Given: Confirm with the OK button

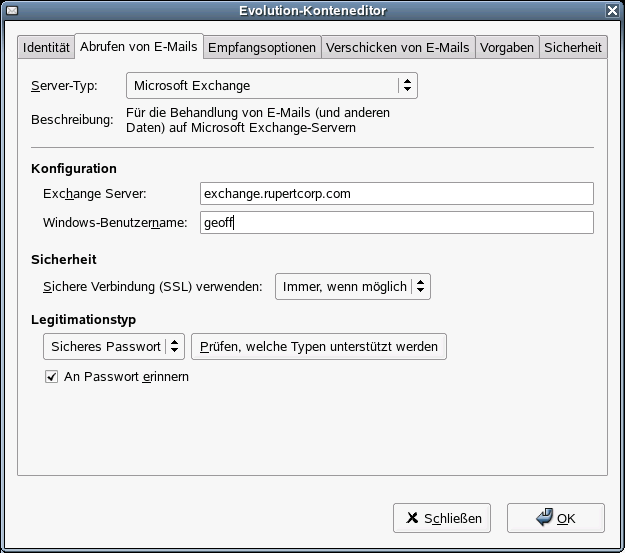Looking at the screenshot, I should click(555, 518).
